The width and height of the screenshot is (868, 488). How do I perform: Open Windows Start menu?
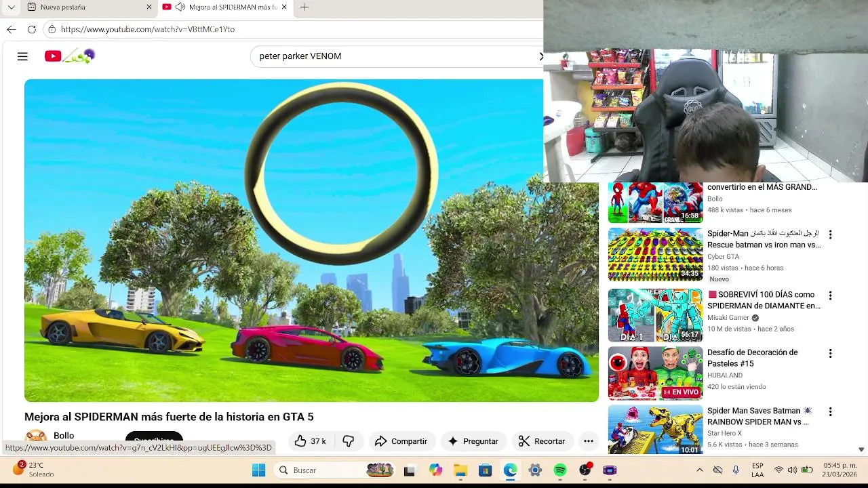point(258,470)
